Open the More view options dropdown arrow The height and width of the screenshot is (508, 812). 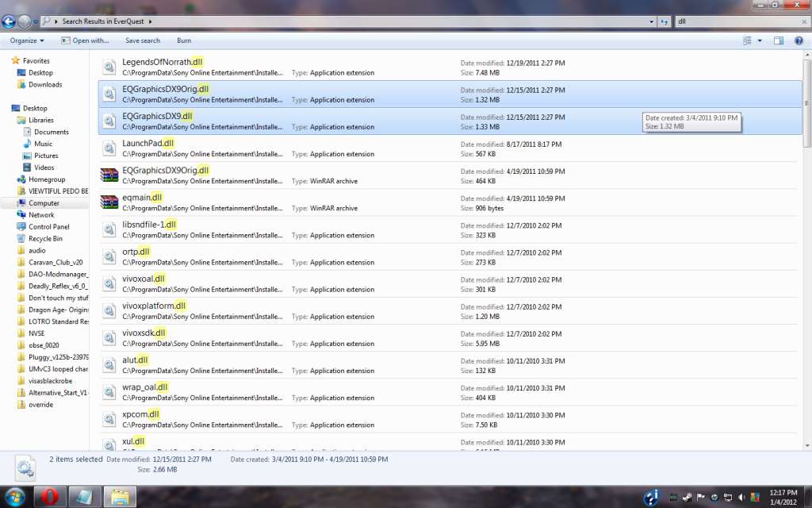coord(760,40)
